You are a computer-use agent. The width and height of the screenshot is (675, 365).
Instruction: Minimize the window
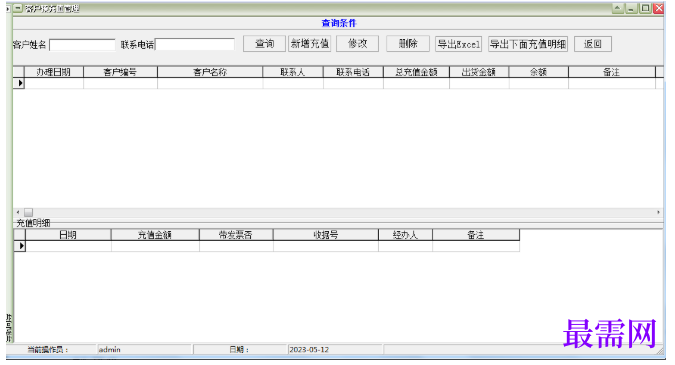tap(632, 8)
